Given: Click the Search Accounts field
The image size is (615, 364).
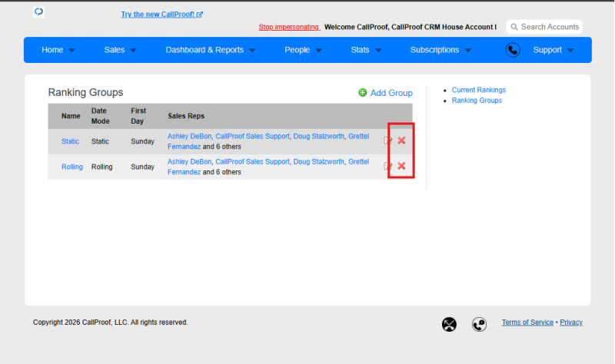Looking at the screenshot, I should (x=544, y=27).
